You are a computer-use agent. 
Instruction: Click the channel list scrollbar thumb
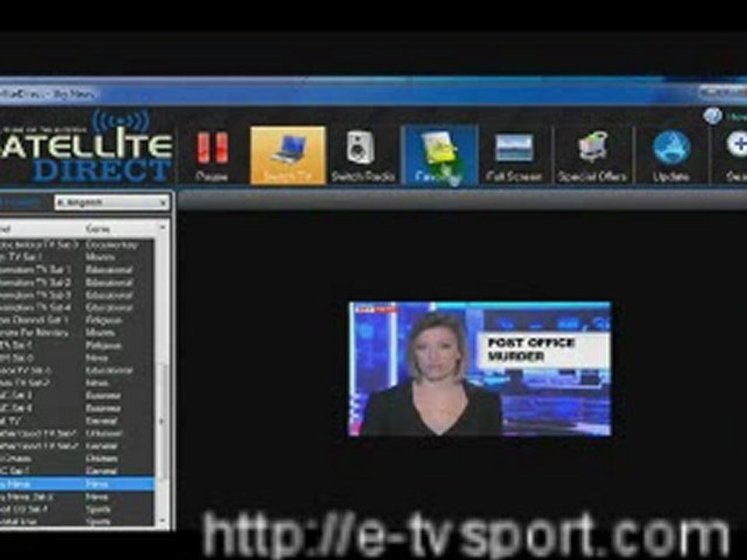[x=162, y=422]
